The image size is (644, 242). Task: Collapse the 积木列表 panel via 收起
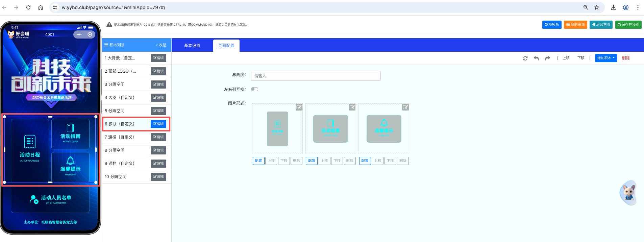pyautogui.click(x=161, y=45)
